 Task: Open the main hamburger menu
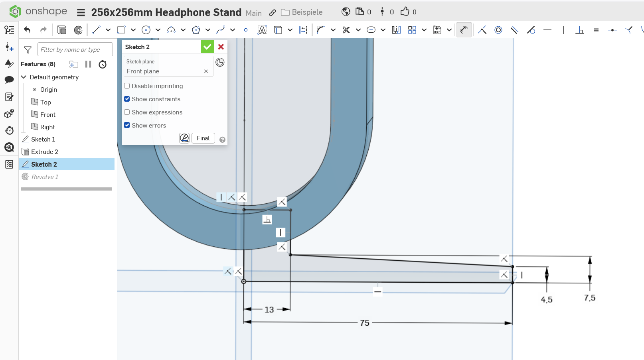click(x=81, y=12)
